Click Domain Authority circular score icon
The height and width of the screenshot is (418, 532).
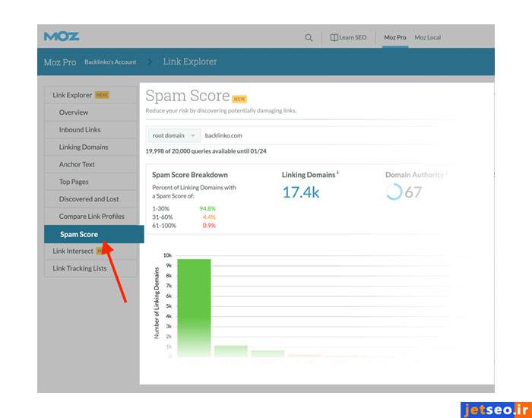coord(394,192)
